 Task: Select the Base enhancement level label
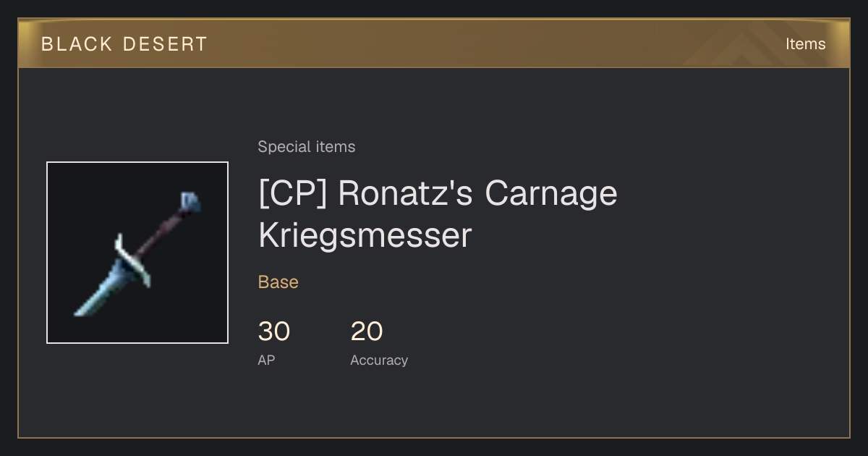(x=278, y=282)
